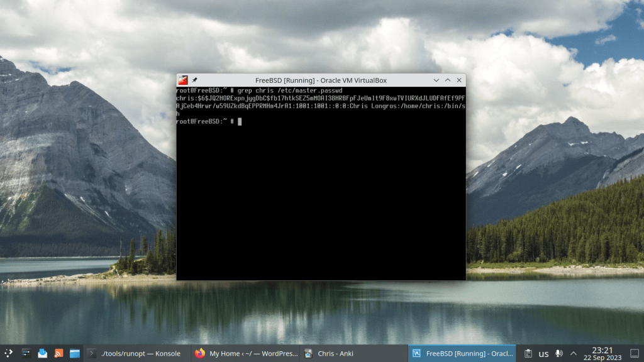Click the 'us' keyboard layout indicator
Screen dimensions: 644x362
coord(543,353)
